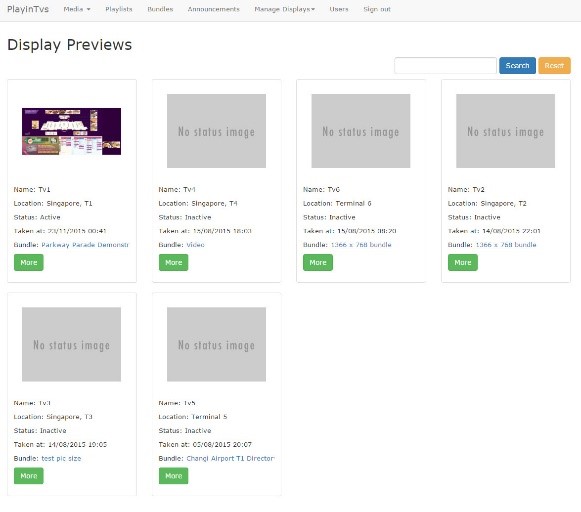Click Tv4's No status image placeholder
Screen dimensions: 581x512
pos(216,131)
